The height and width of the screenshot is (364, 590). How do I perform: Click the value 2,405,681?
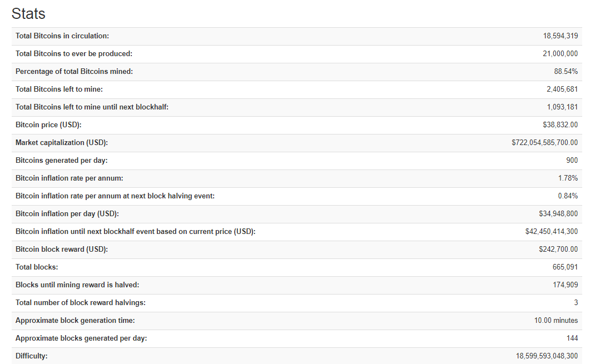click(562, 89)
